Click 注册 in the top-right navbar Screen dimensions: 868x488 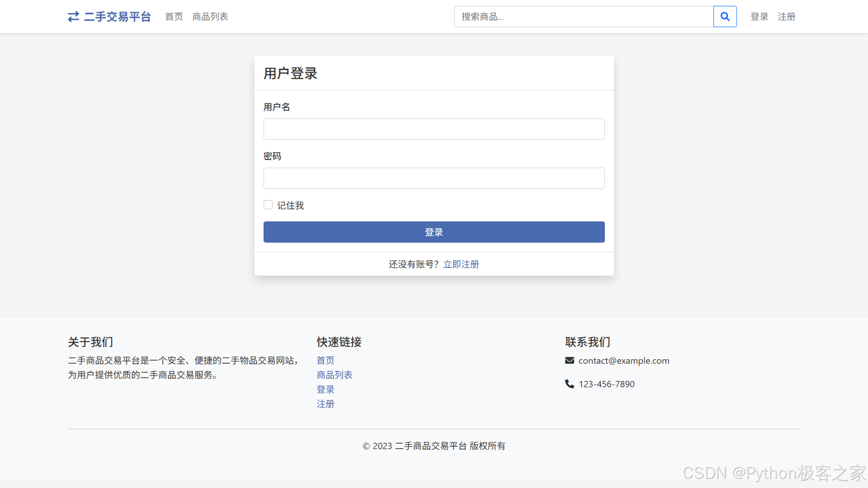tap(786, 16)
